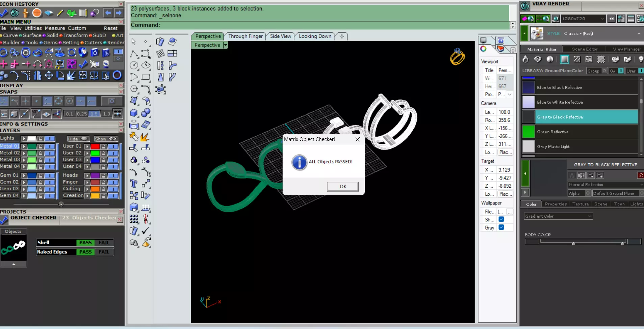
Task: Switch to the Through Finger viewport tab
Action: pyautogui.click(x=246, y=36)
